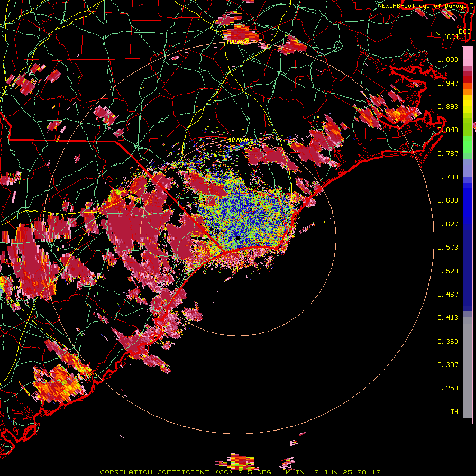Screen dimensions: 476x476
Task: Select the 0.360 scale label
Action: pyautogui.click(x=448, y=342)
